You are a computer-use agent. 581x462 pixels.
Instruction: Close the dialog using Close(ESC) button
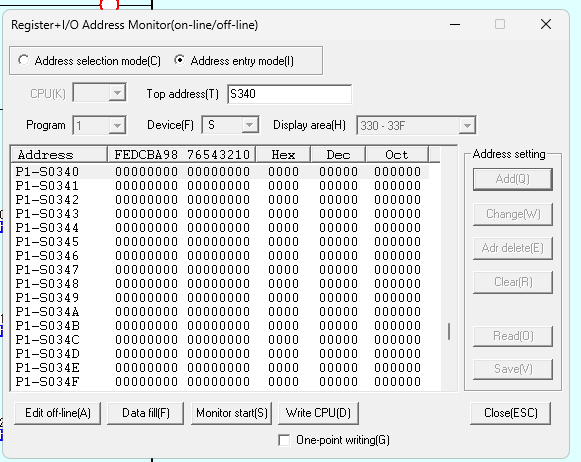[511, 413]
